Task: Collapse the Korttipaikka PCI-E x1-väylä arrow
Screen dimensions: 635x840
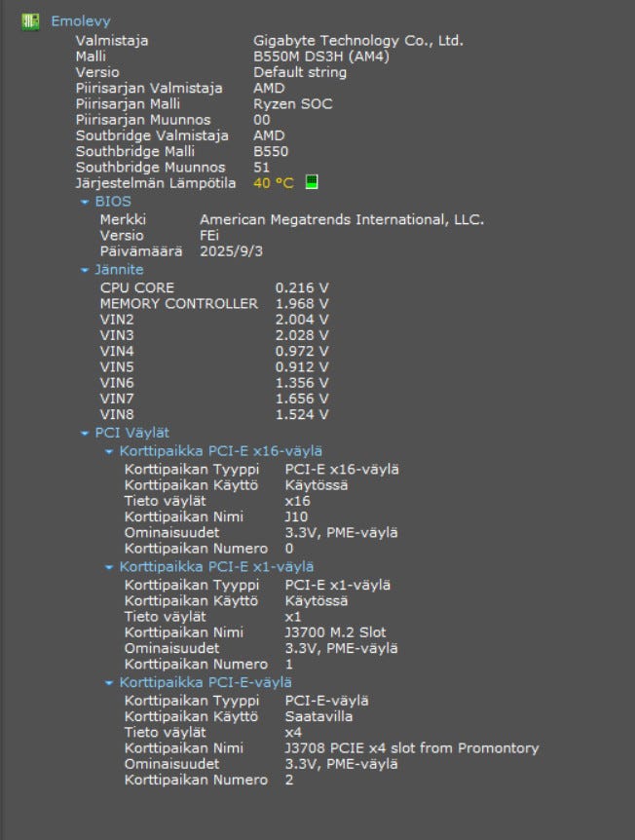Action: point(109,567)
